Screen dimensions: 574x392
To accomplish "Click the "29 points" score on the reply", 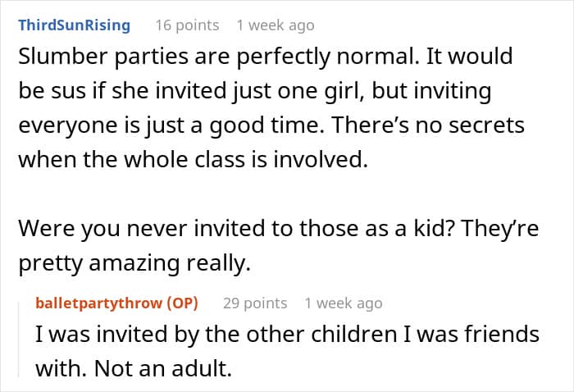I will 255,303.
